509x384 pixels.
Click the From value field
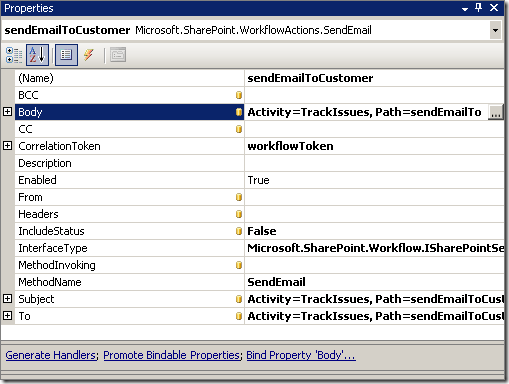coord(374,197)
